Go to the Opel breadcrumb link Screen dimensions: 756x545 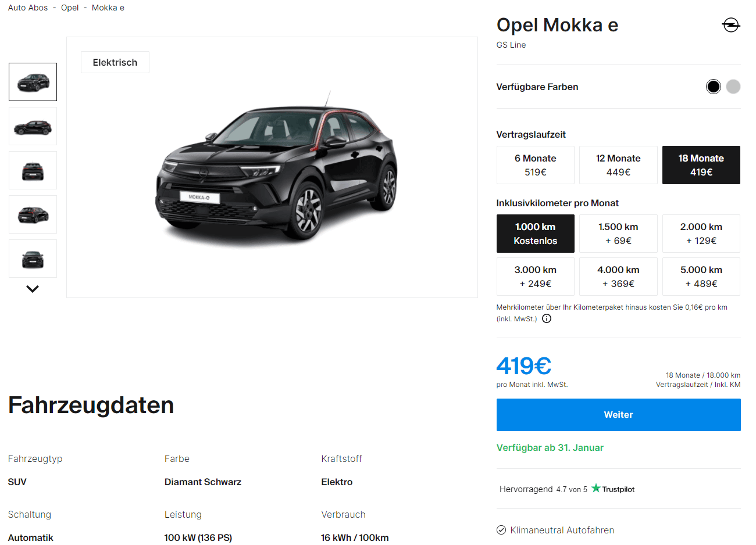click(x=70, y=8)
